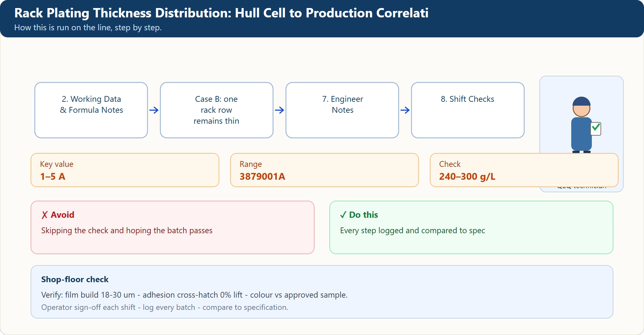
Task: Click the 'Key value' label
Action: pos(57,164)
